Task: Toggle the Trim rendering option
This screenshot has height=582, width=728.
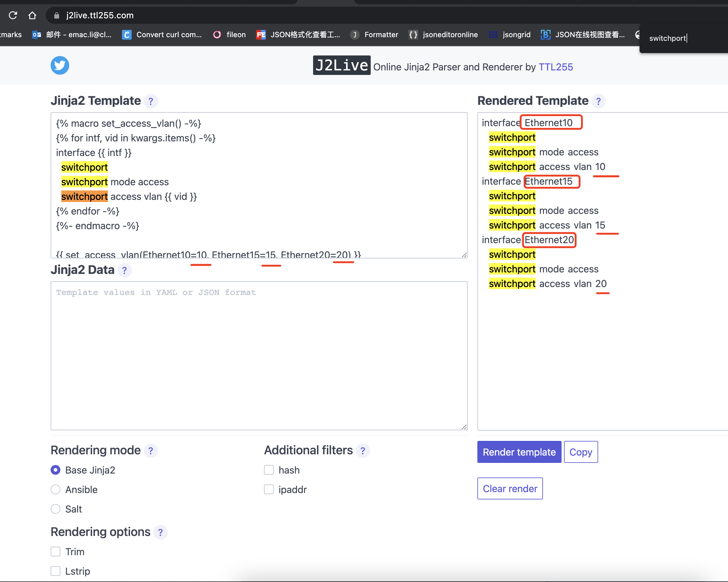Action: point(55,552)
